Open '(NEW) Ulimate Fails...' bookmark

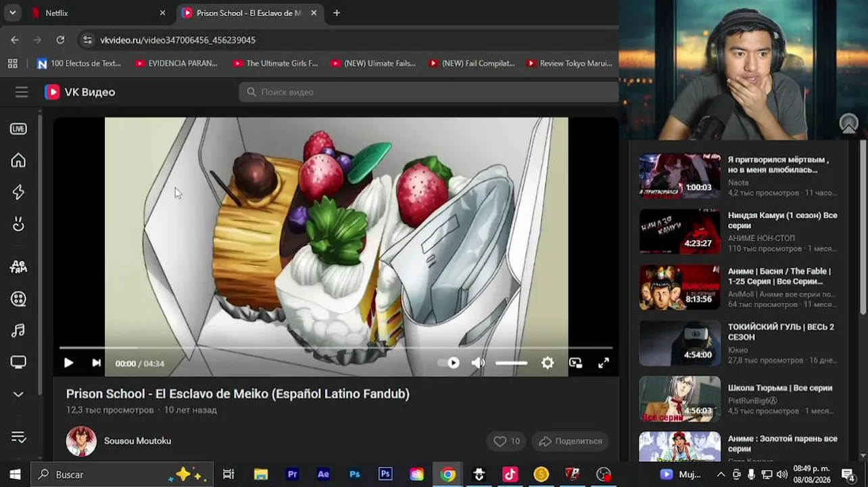[373, 64]
